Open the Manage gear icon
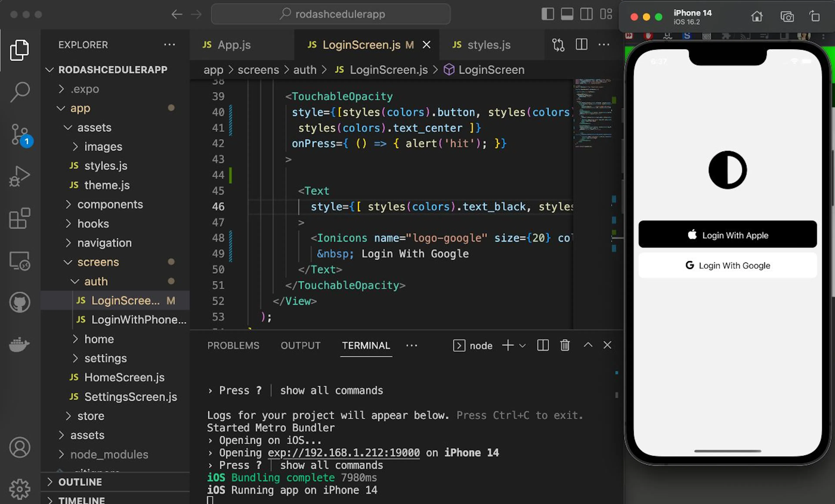The height and width of the screenshot is (504, 835). coord(19,489)
